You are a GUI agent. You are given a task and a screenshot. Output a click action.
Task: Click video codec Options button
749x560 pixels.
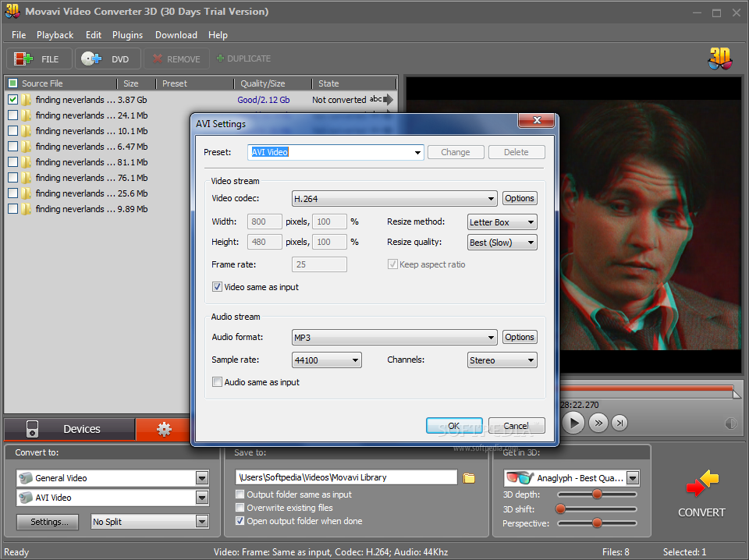pyautogui.click(x=520, y=198)
